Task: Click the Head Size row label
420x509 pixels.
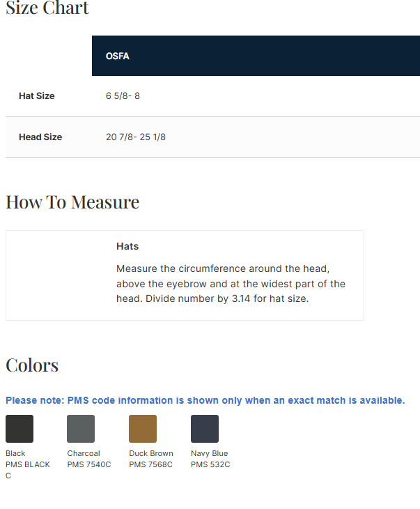Action: point(40,137)
